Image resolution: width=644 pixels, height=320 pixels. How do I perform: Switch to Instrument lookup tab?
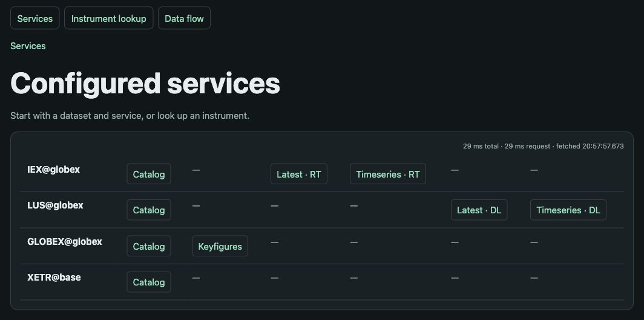tap(109, 18)
